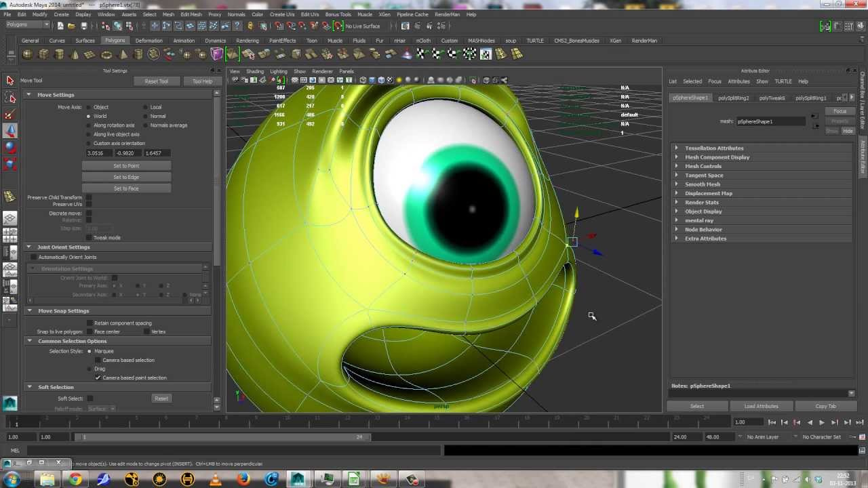
Task: Toggle Automatically Orient Joints checkbox
Action: (34, 257)
